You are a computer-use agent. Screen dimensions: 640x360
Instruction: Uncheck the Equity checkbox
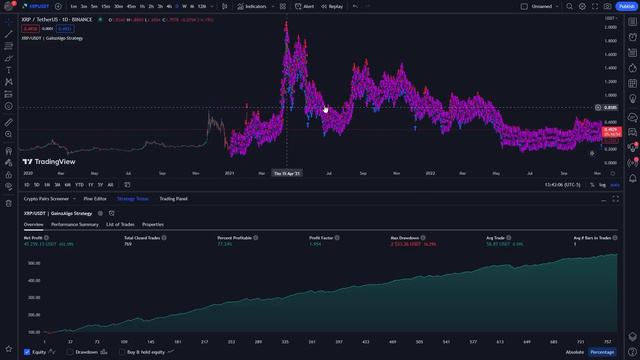[27, 352]
